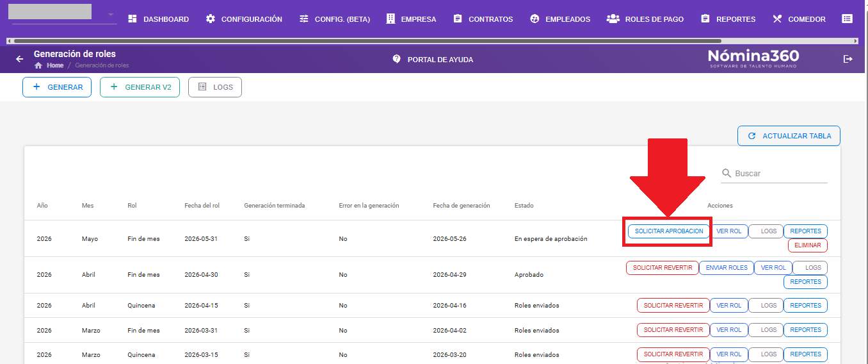This screenshot has width=868, height=364.
Task: Click the plus icon in Generar V2 button
Action: (114, 87)
